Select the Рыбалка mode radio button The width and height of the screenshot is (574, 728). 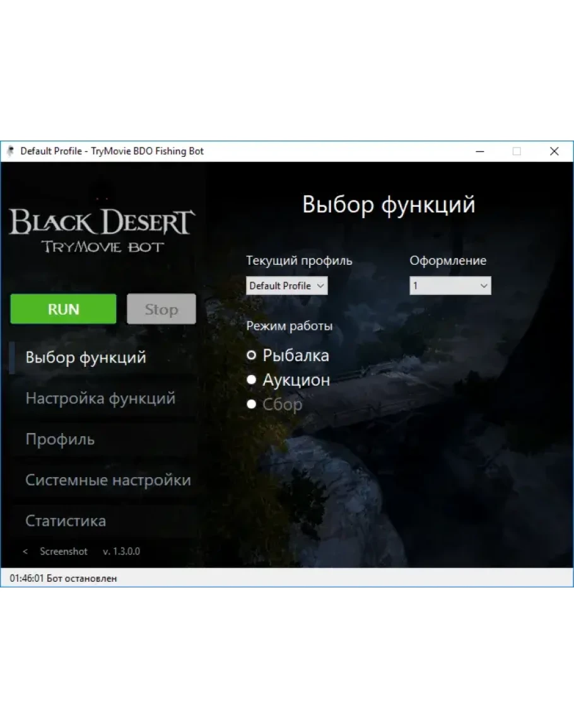coord(252,355)
